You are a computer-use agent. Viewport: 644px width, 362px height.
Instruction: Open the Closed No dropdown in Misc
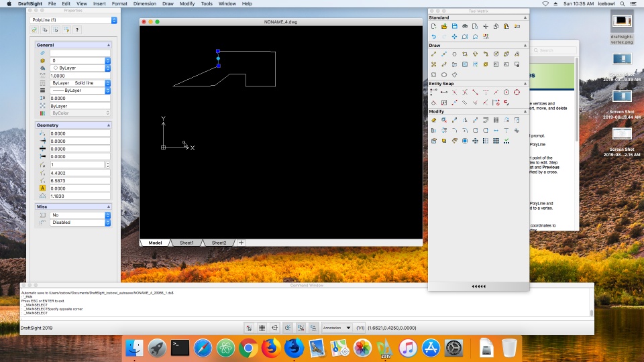click(x=80, y=215)
